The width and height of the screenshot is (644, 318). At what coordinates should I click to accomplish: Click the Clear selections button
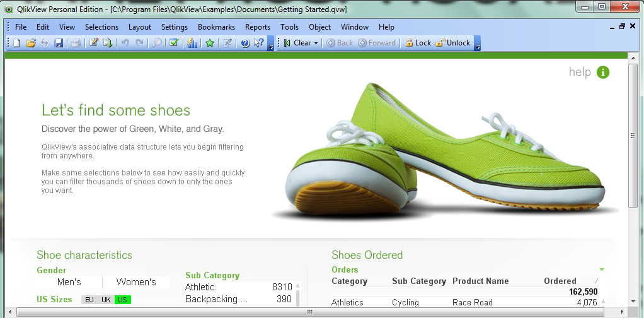(x=297, y=43)
